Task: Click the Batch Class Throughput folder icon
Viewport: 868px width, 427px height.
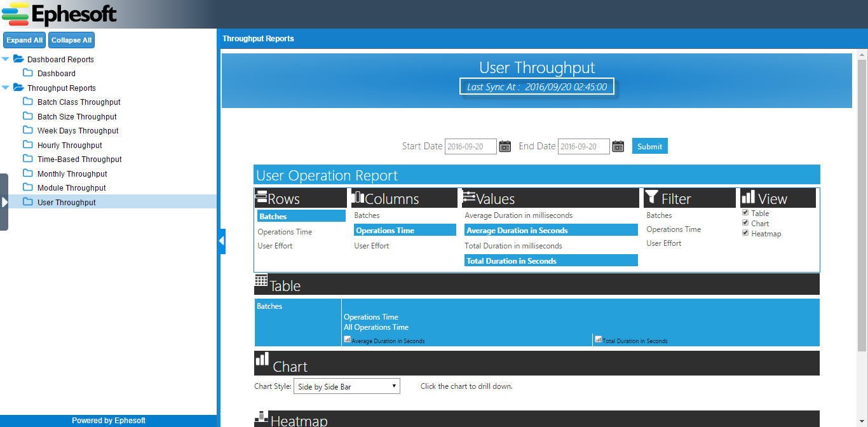Action: click(28, 102)
